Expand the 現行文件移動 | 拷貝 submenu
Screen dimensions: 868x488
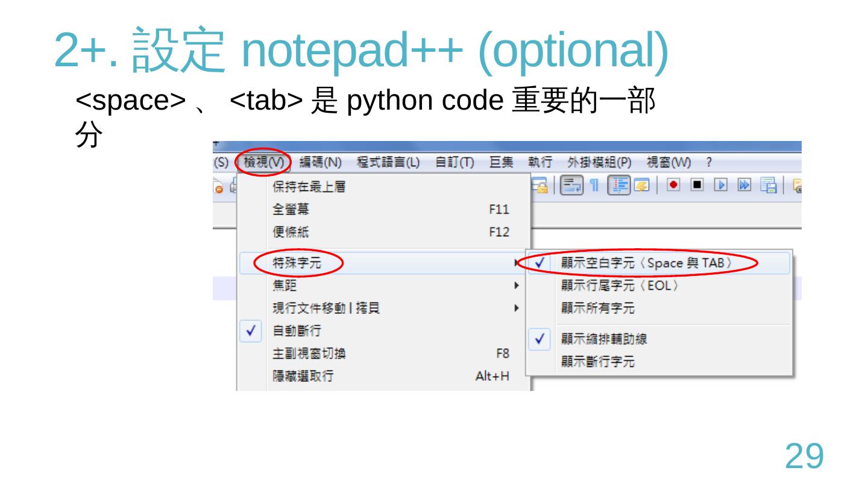pyautogui.click(x=383, y=308)
